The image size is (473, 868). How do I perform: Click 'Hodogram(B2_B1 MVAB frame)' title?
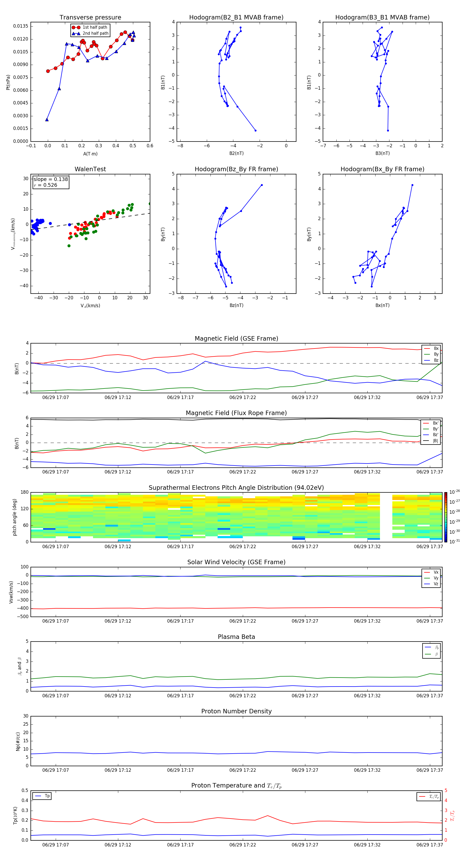pyautogui.click(x=236, y=18)
